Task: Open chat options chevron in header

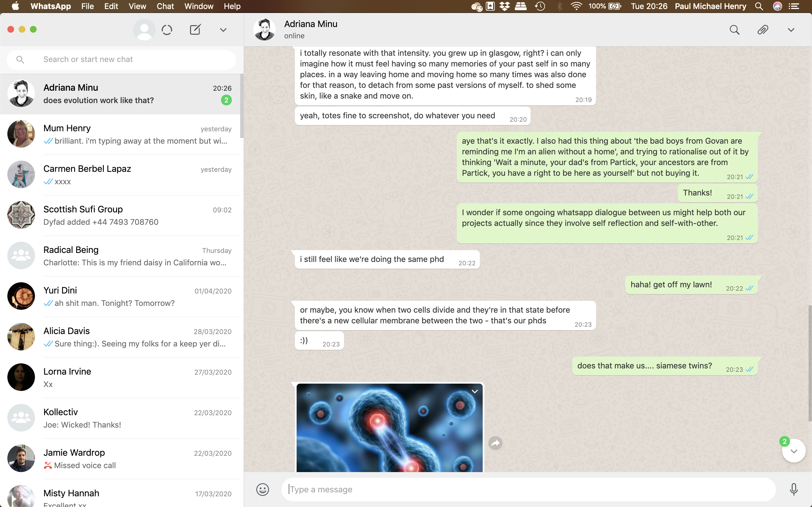Action: click(x=791, y=30)
